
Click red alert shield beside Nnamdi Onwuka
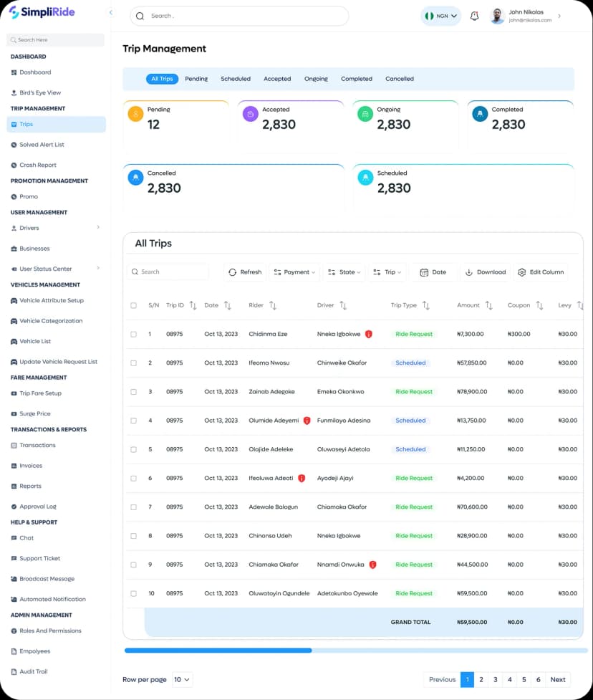pos(372,565)
